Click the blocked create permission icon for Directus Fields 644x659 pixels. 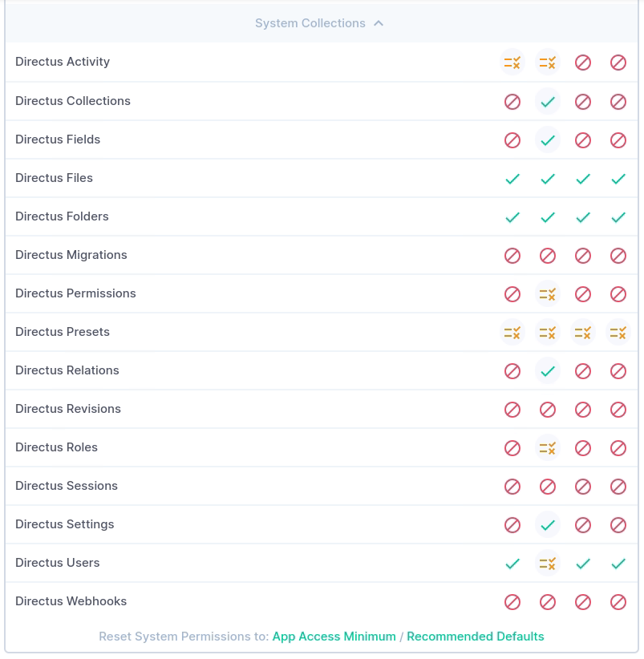pyautogui.click(x=512, y=140)
